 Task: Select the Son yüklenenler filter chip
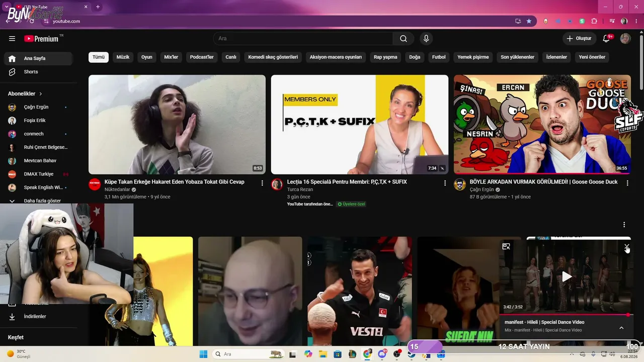pyautogui.click(x=517, y=57)
